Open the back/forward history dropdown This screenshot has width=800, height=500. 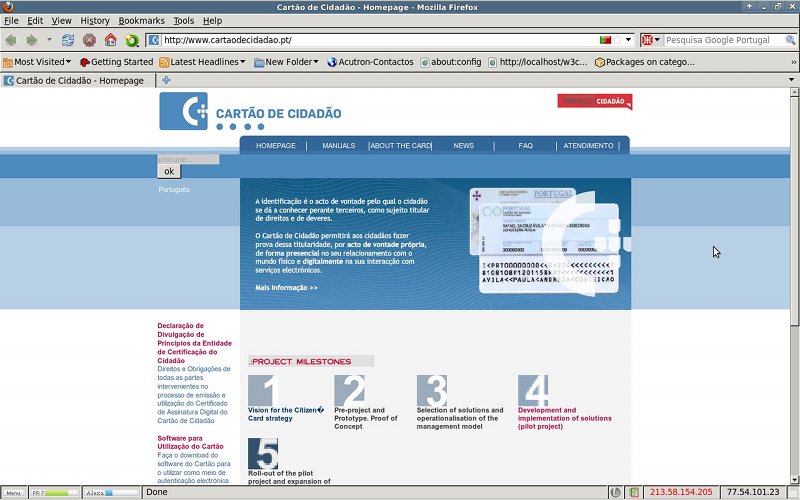pyautogui.click(x=49, y=40)
